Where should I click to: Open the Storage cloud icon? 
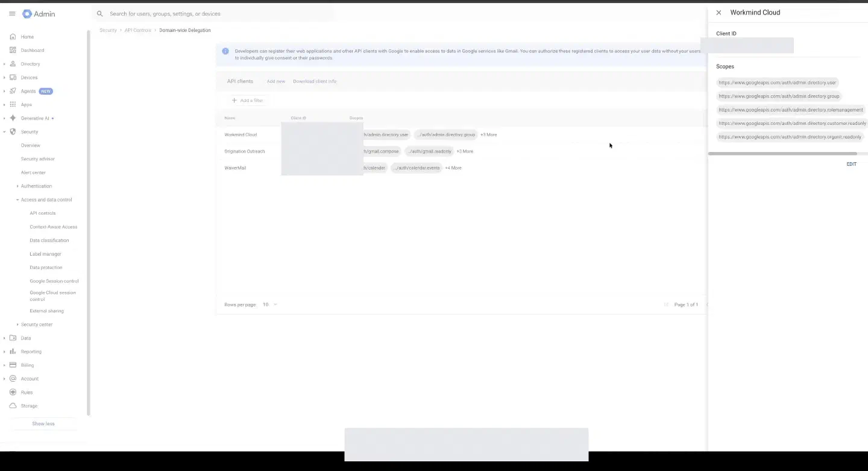[13, 406]
